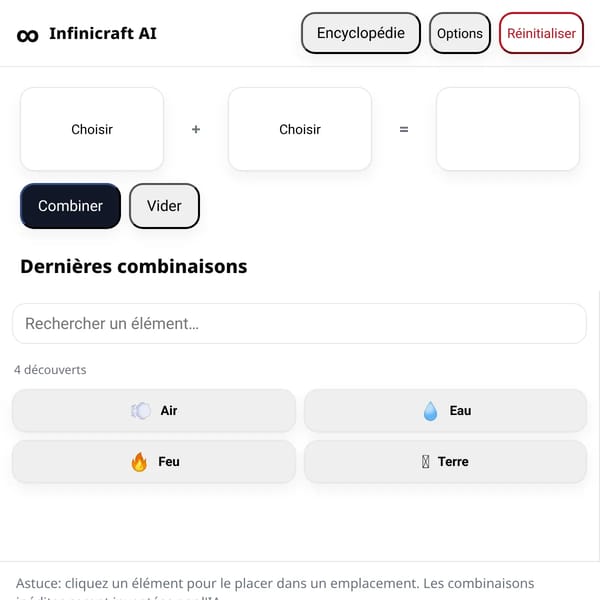
Task: Select the Terre element tile
Action: 445,461
